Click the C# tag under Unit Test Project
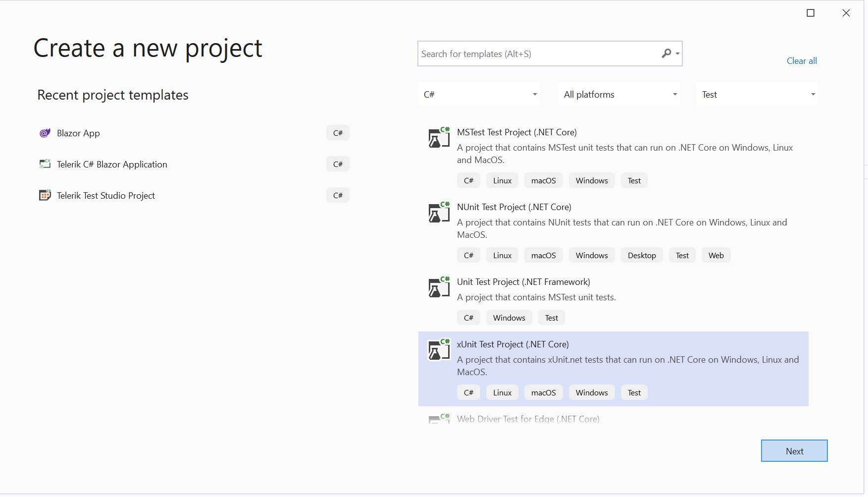This screenshot has width=868, height=497. (468, 318)
